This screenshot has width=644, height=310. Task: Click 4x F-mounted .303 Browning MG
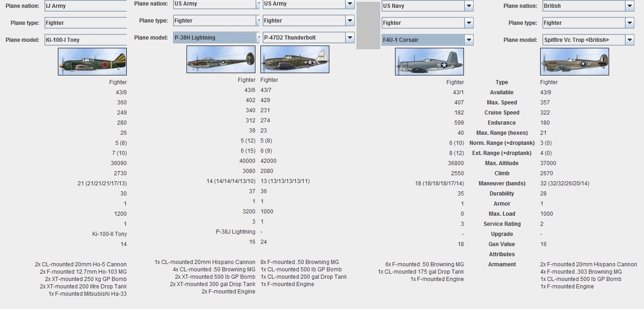(581, 272)
